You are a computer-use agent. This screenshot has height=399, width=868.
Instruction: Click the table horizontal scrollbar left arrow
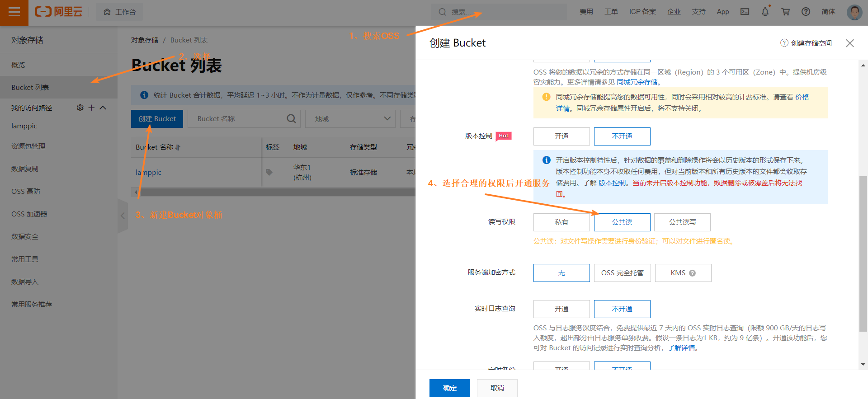[136, 192]
